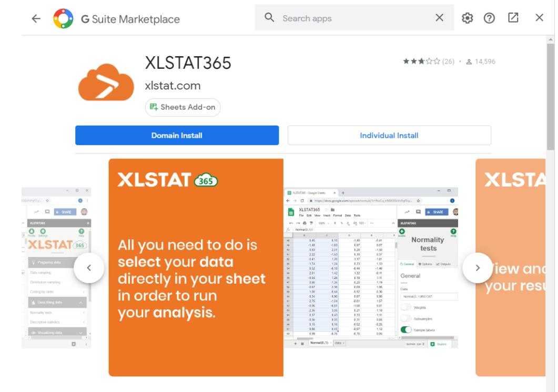This screenshot has height=392, width=558.
Task: Open the help question mark icon
Action: pyautogui.click(x=489, y=18)
